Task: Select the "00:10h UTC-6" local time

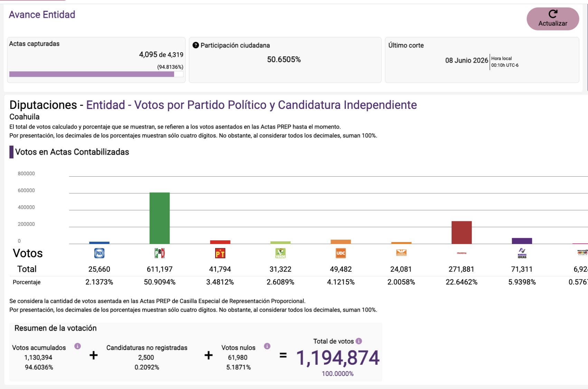Action: (x=505, y=65)
